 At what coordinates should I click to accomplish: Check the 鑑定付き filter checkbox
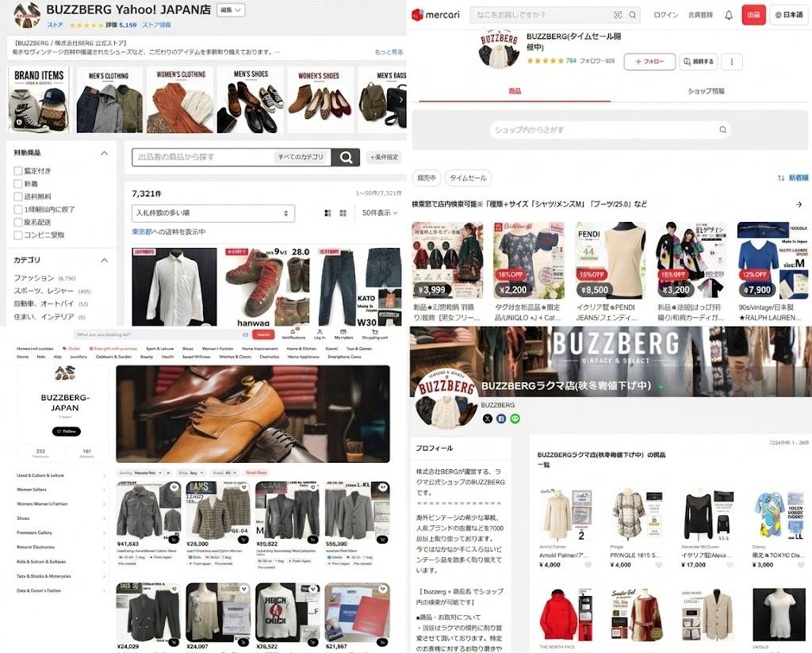click(18, 170)
